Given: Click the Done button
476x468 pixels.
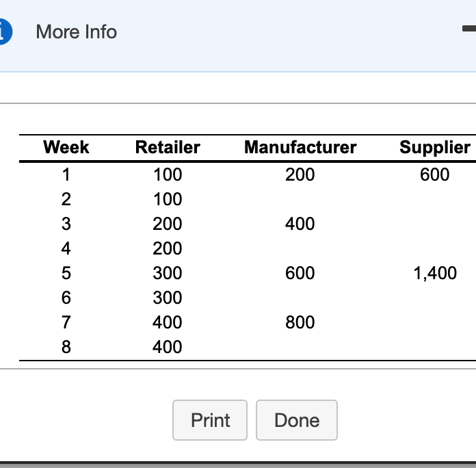Looking at the screenshot, I should (297, 420).
